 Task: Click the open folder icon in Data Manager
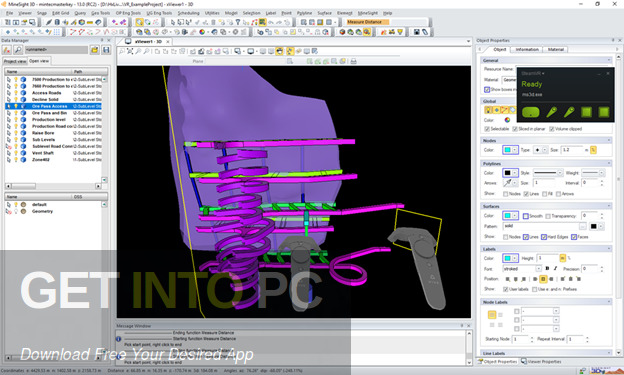coord(95,50)
